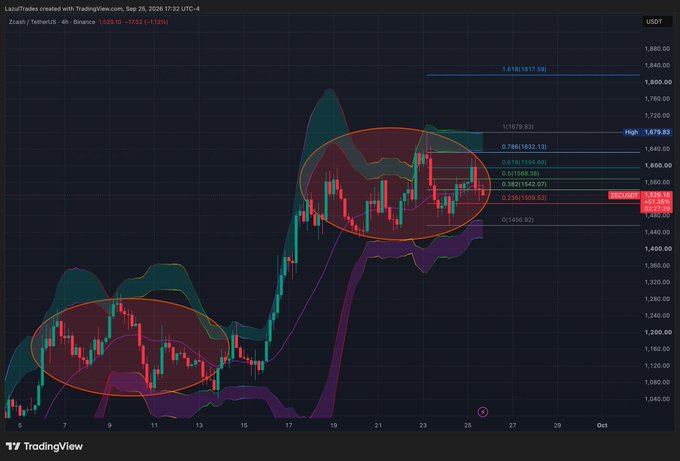This screenshot has height=461, width=680.
Task: Click the 1,840.00 price axis label
Action: pyautogui.click(x=658, y=65)
